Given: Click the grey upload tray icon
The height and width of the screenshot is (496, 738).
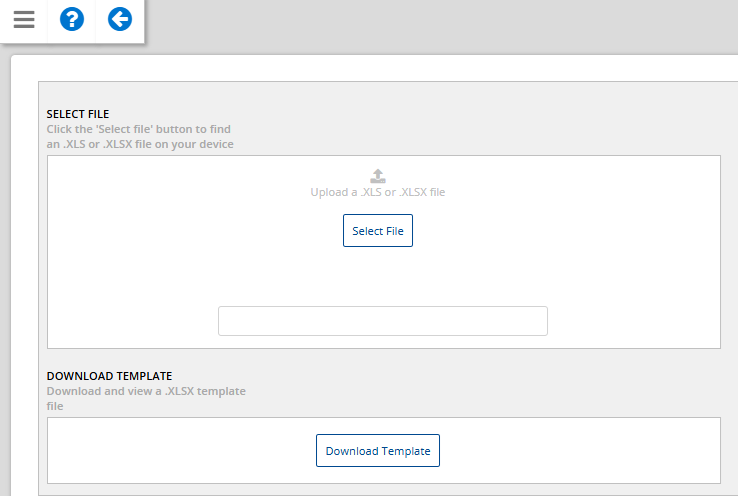Looking at the screenshot, I should (377, 176).
